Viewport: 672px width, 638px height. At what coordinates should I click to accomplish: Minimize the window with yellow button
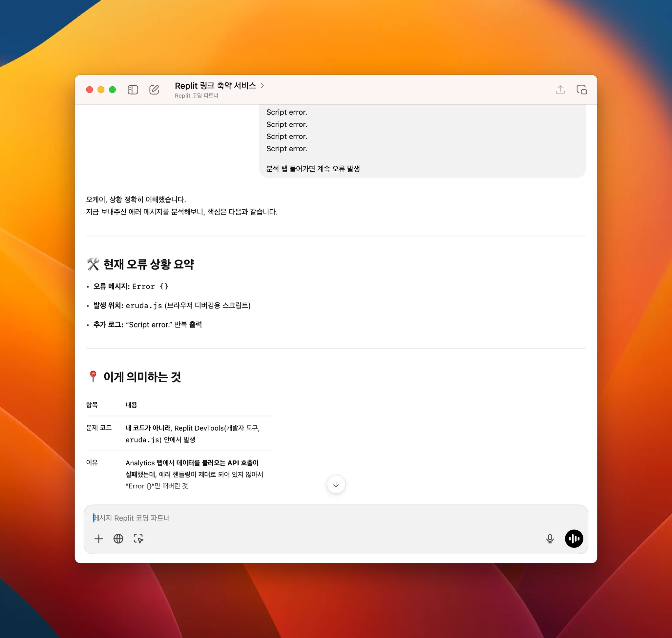101,90
